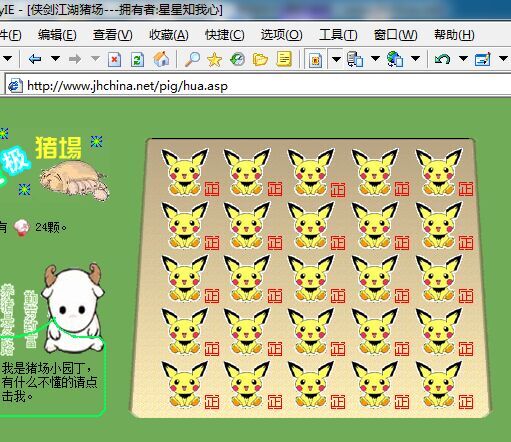This screenshot has height=442, width=511.
Task: Open the 查看(V) menu
Action: click(113, 35)
